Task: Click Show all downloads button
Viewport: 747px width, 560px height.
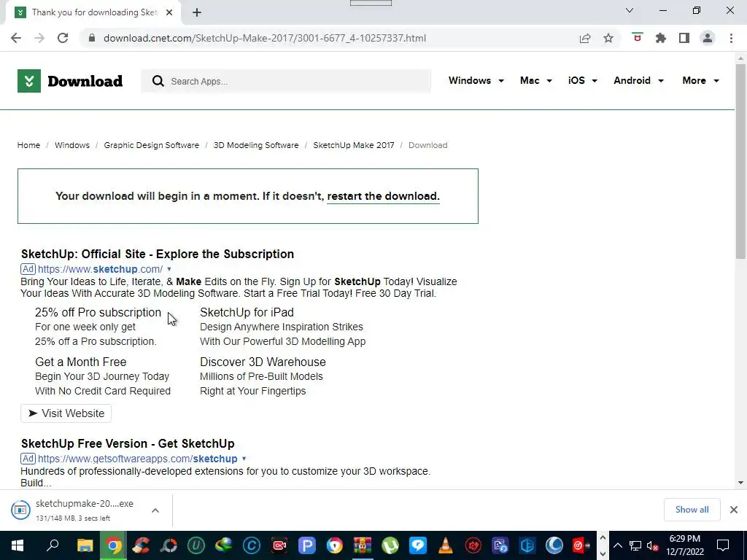Action: 692,510
